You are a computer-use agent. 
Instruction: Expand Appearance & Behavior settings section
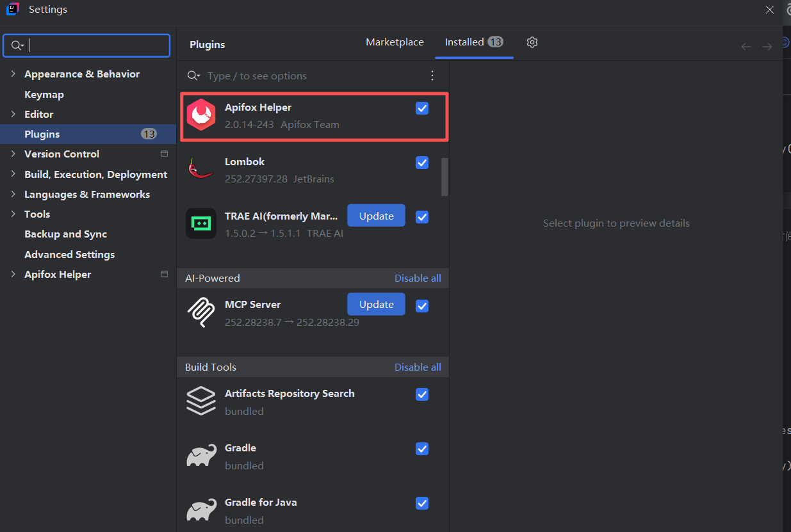13,74
